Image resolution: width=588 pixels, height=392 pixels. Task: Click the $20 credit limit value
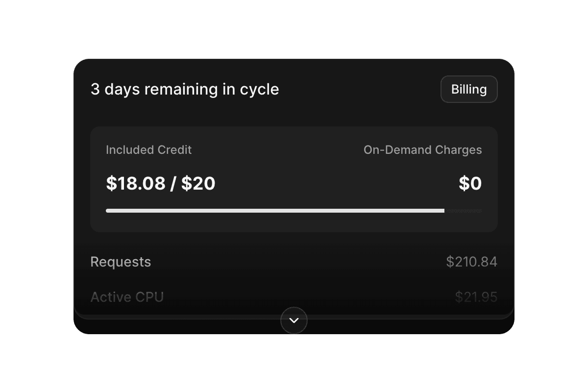[198, 183]
